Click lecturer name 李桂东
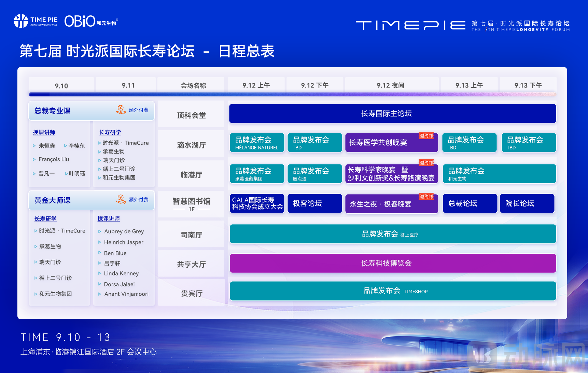 click(76, 146)
